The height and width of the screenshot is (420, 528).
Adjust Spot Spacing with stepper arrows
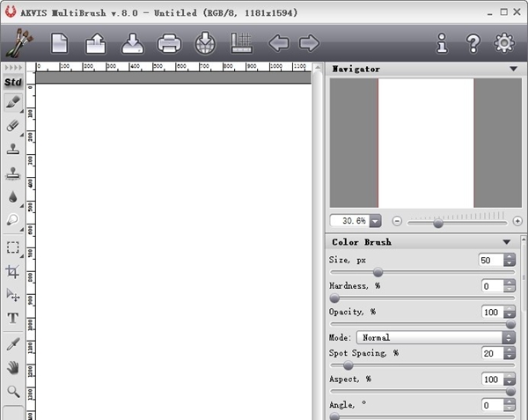(x=510, y=353)
